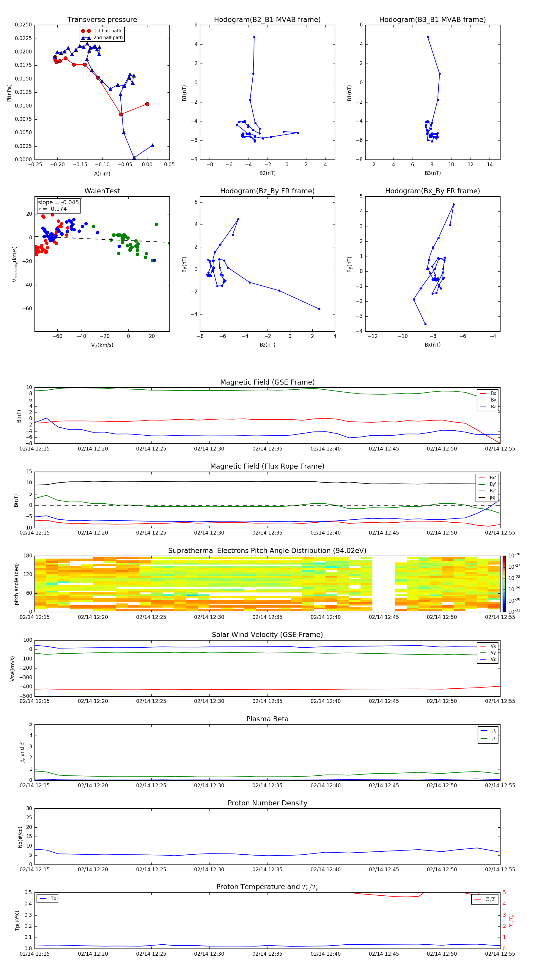This screenshot has width=535, height=980.
Task: Click the Vx entry in velocity legend
Action: click(488, 647)
